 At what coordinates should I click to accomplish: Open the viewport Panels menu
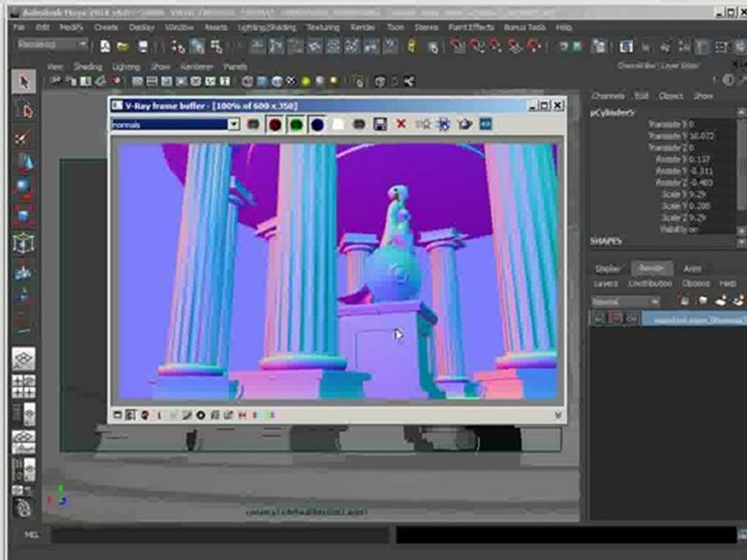(235, 67)
